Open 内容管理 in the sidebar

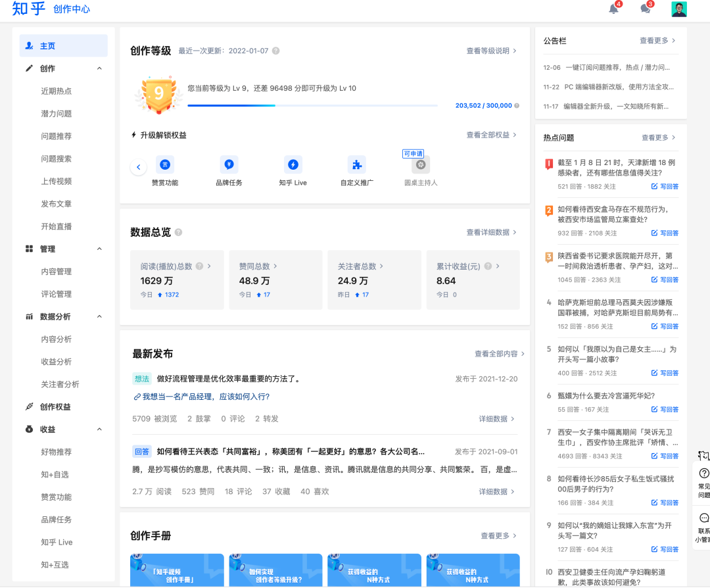pos(56,272)
